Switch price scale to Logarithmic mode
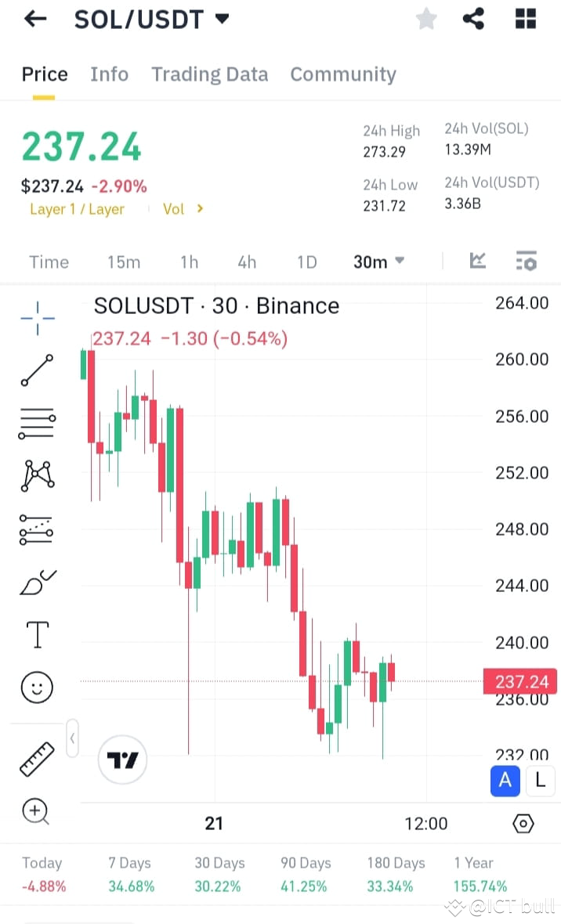 [540, 781]
